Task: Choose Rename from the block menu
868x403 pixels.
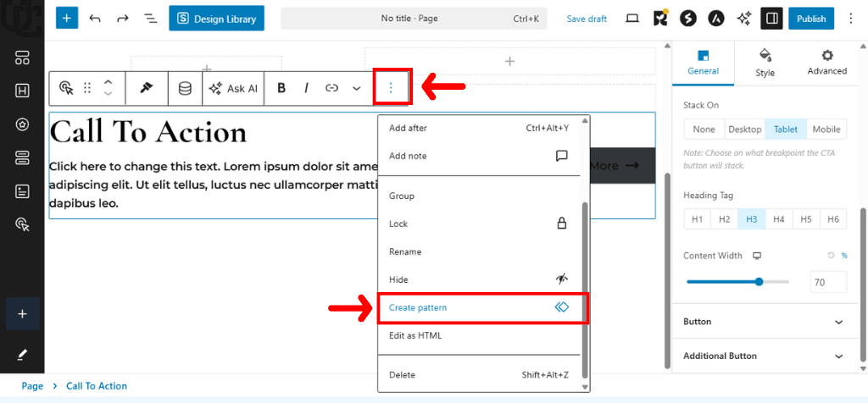Action: (479, 251)
